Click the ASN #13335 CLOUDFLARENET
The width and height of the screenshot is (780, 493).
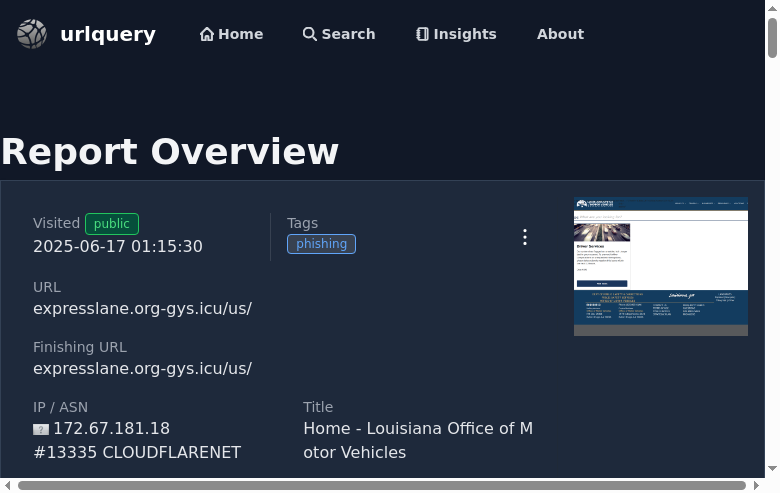point(137,452)
